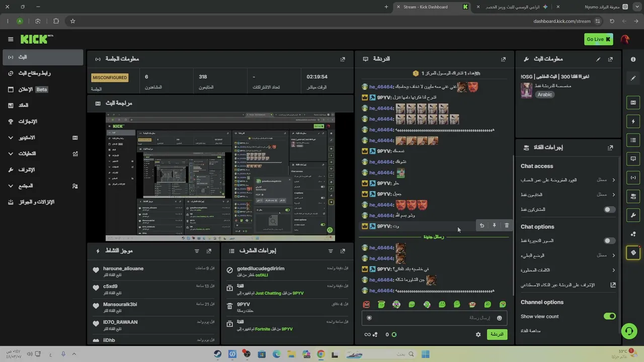
Task: Click the stream preview thumbnail
Action: (x=220, y=176)
